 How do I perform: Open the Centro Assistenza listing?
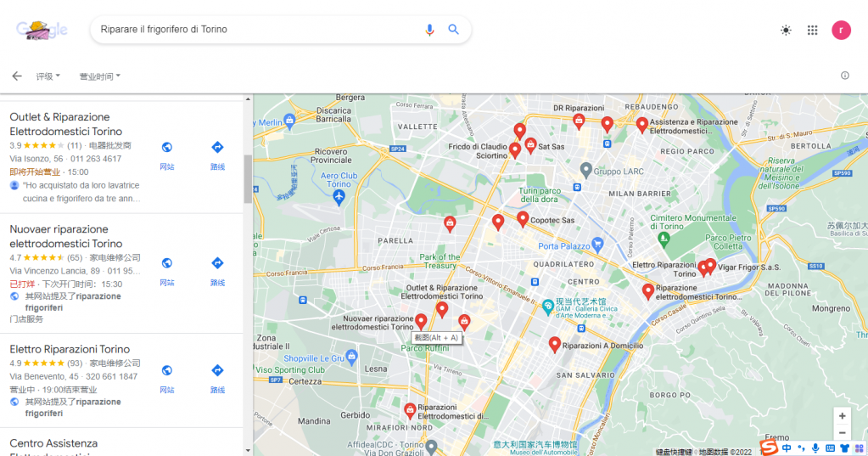coord(53,443)
